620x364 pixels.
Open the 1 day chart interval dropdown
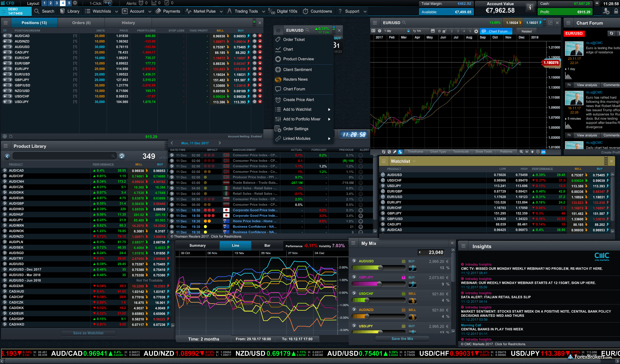coord(394,31)
